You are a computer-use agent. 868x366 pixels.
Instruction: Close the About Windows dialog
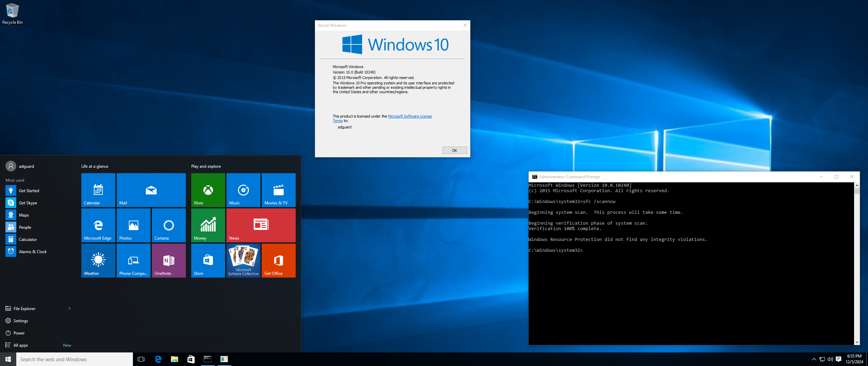point(465,25)
